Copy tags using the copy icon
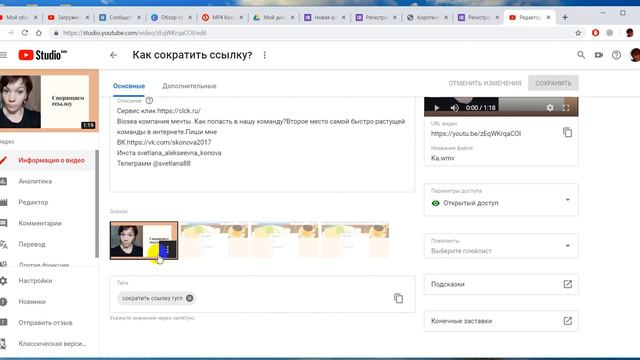 pos(398,298)
